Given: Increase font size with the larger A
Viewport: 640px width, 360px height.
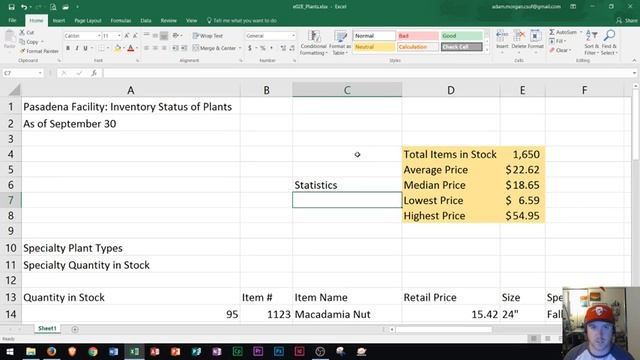Looking at the screenshot, I should pos(127,36).
